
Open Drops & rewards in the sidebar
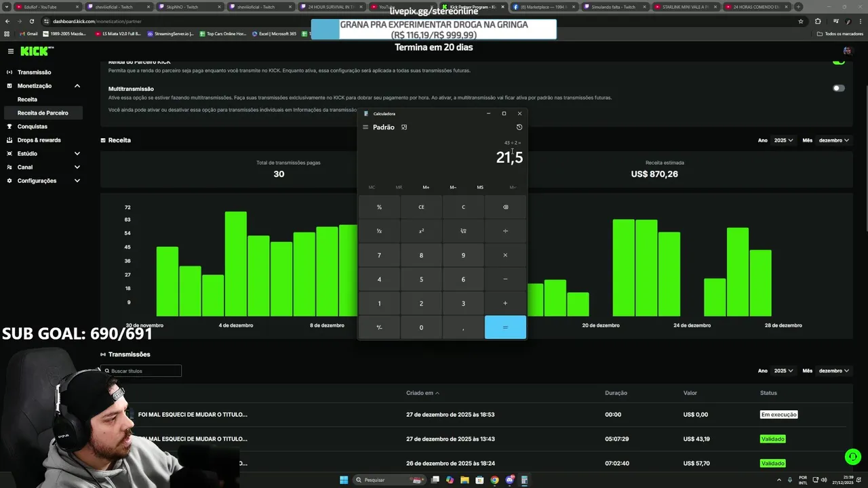(39, 140)
